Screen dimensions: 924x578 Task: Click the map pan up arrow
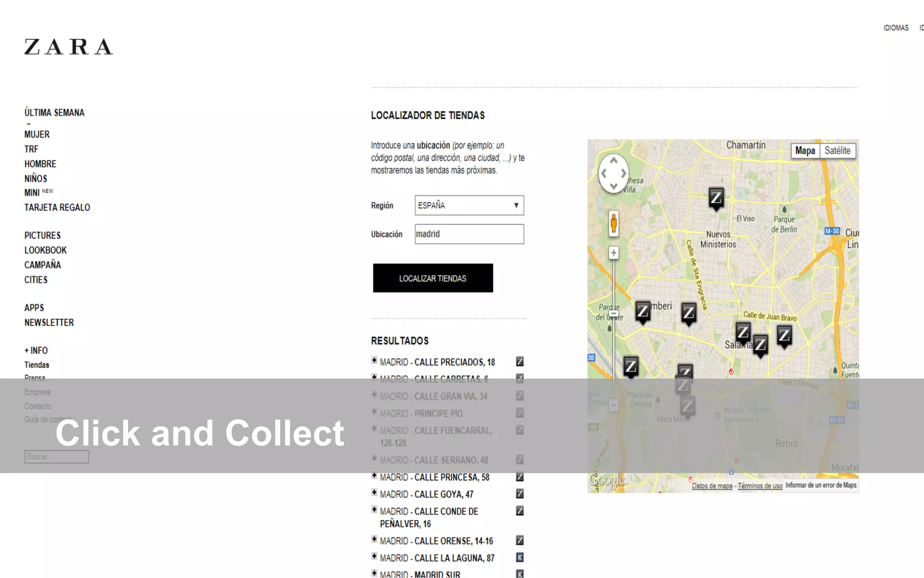click(x=614, y=160)
